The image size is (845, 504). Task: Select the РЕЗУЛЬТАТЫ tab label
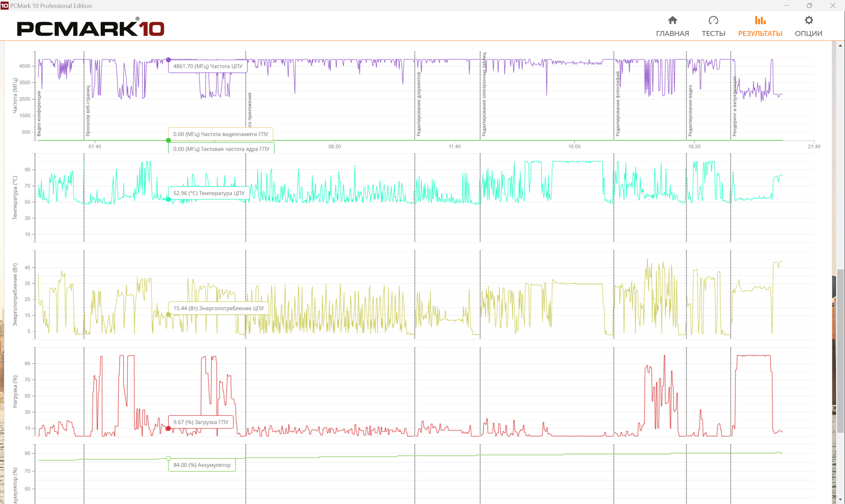click(760, 33)
